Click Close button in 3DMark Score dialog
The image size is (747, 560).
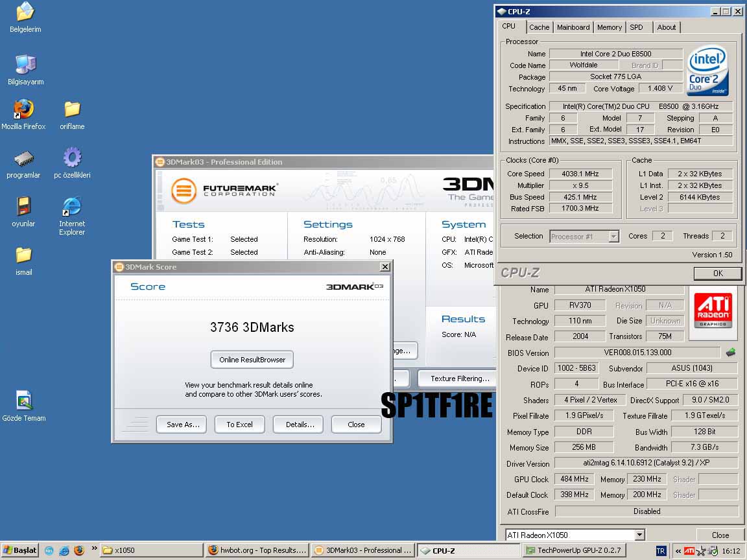point(356,425)
